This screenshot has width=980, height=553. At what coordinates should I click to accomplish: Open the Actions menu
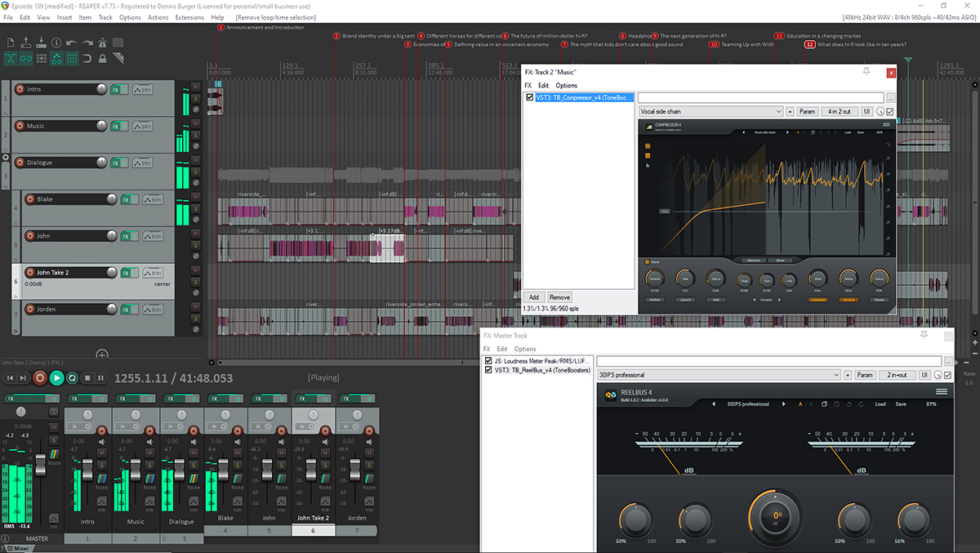pyautogui.click(x=158, y=17)
